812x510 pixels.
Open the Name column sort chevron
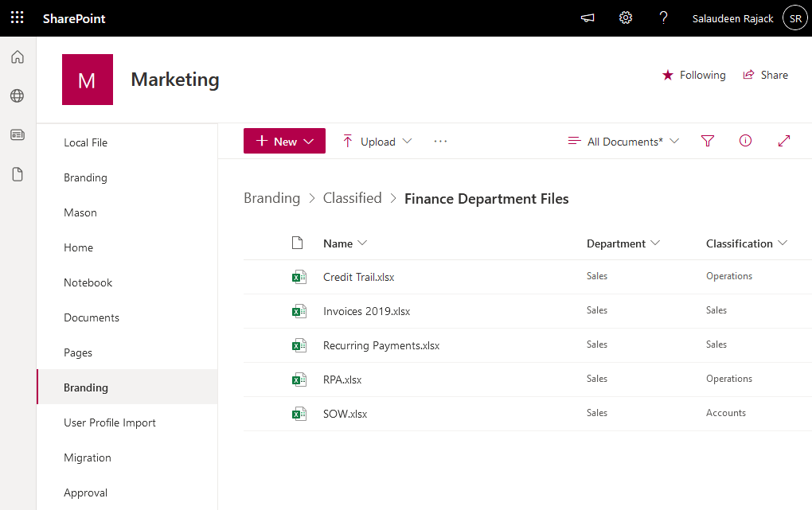pos(364,243)
